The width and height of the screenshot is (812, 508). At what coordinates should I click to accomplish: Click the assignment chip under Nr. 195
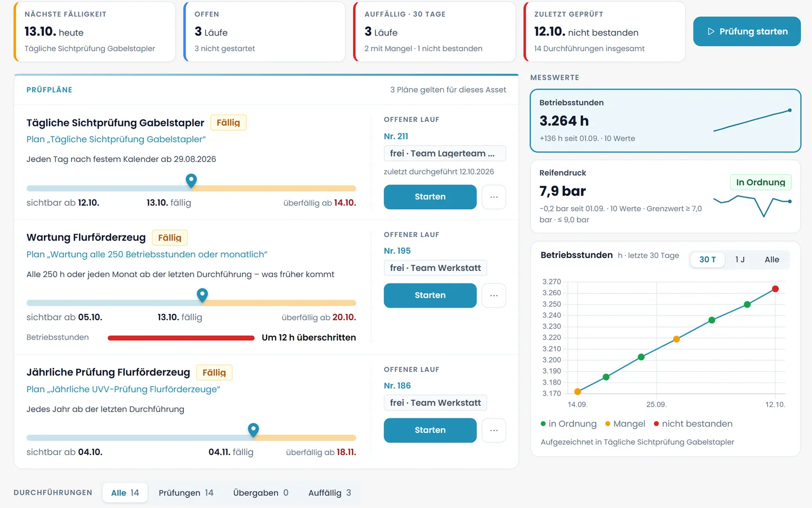tap(435, 268)
